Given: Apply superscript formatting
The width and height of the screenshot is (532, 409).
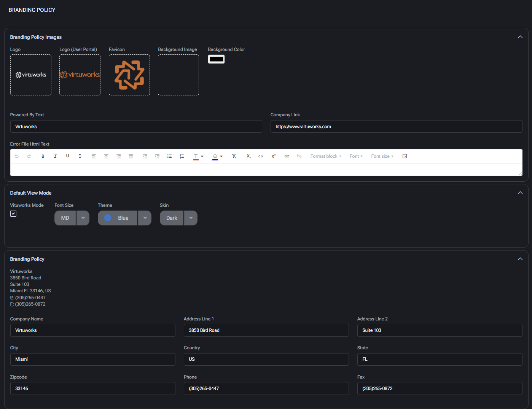Looking at the screenshot, I should 273,156.
